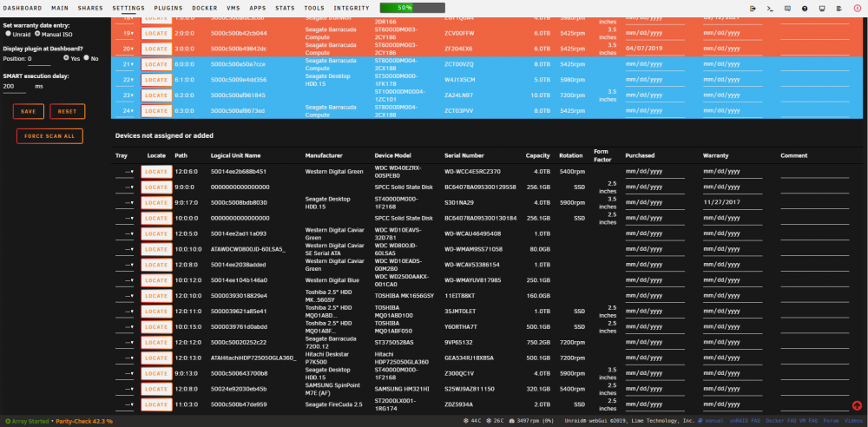Open the Integrity menu item
868x427 pixels.
(x=352, y=9)
